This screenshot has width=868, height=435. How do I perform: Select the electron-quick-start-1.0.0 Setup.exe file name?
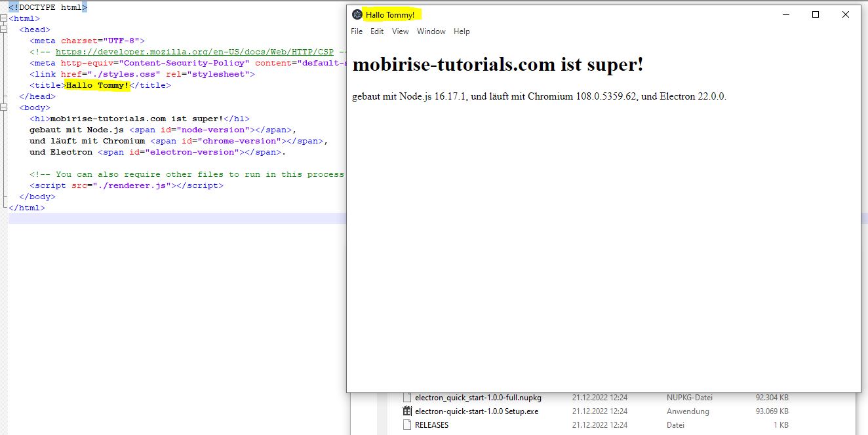point(477,411)
